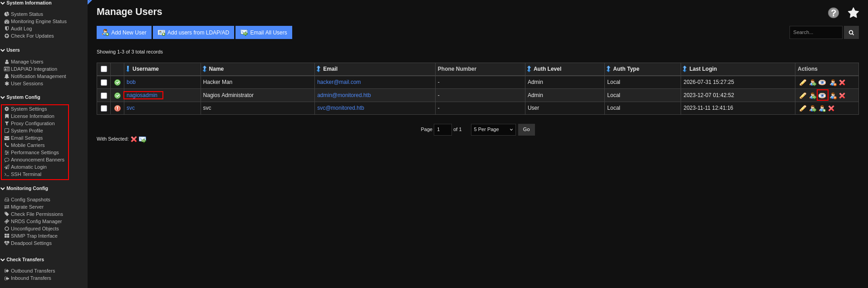Open Inbound Transfers in sidebar
Screen dimensions: 868x288
31,278
